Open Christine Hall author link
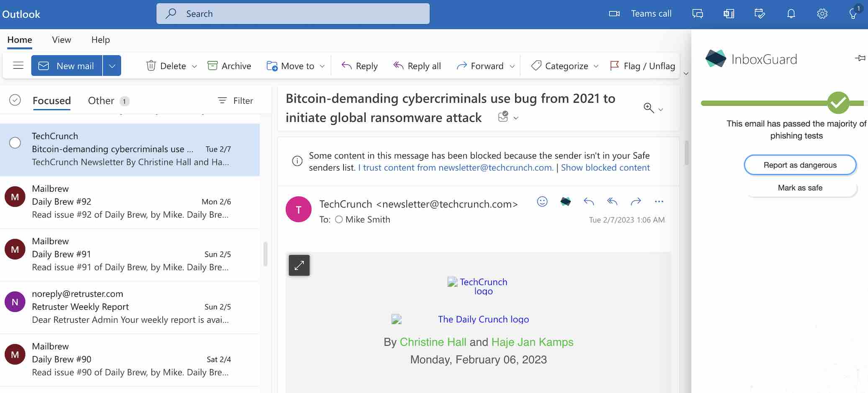This screenshot has height=393, width=868. 433,342
